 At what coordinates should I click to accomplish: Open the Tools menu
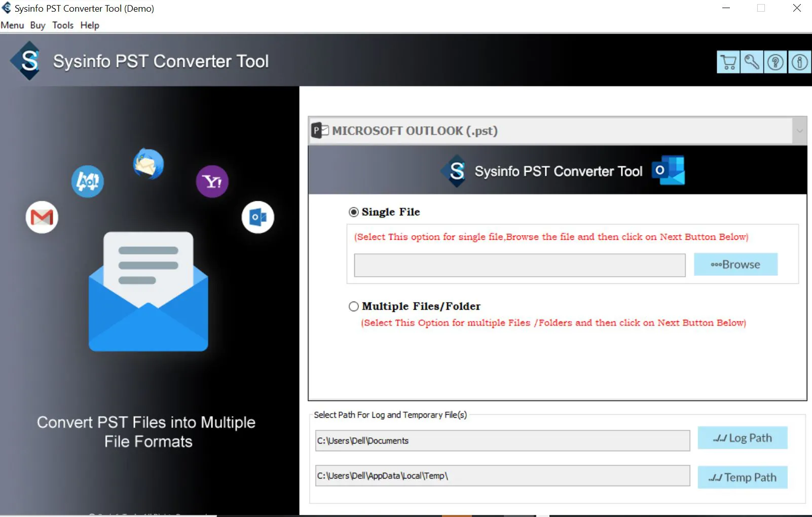(63, 25)
